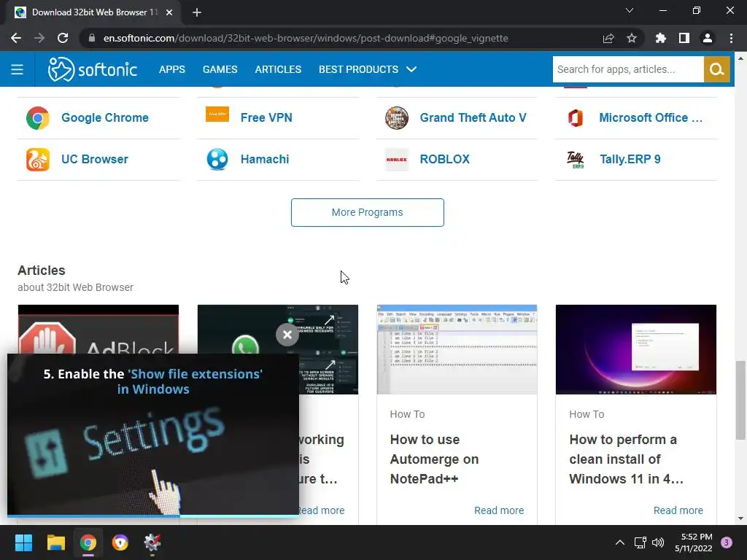Open the Free VPN program link
The width and height of the screenshot is (747, 560).
[x=266, y=117]
